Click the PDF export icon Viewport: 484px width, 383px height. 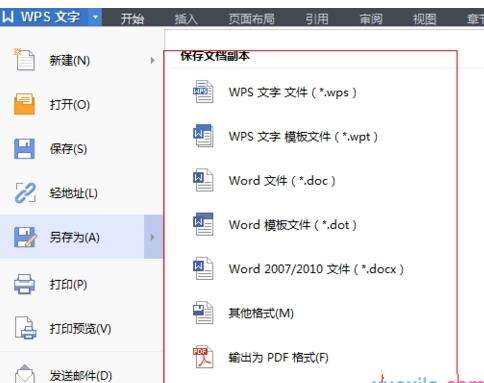click(x=203, y=357)
